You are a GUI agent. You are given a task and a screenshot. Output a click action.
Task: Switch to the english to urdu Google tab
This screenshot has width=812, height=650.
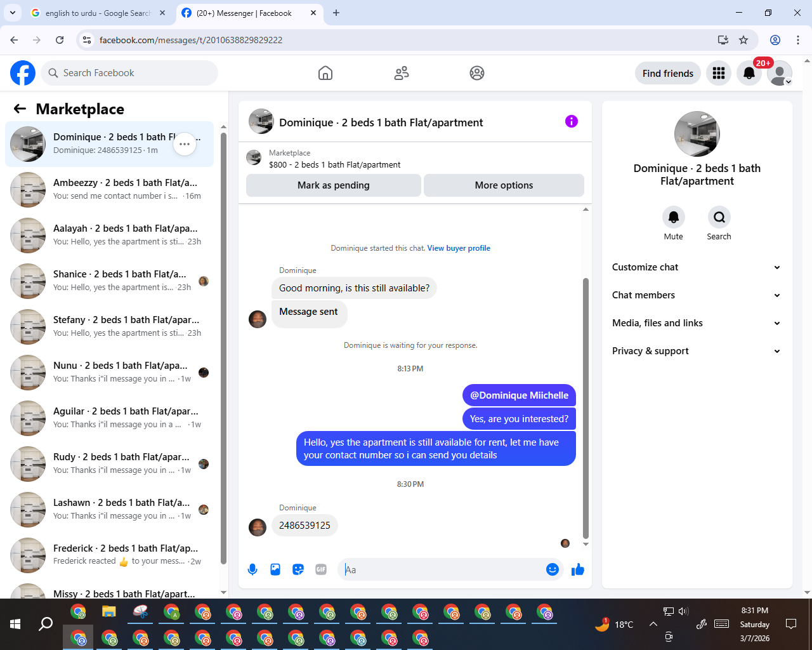(x=98, y=13)
